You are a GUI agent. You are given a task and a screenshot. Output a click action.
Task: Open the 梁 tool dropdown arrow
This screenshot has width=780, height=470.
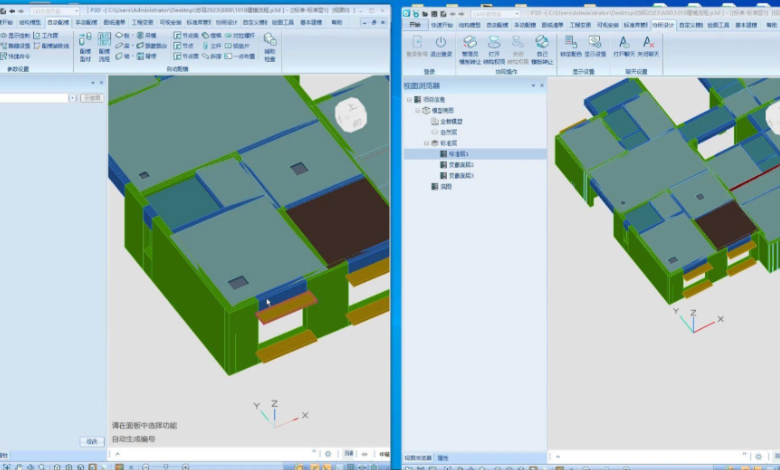[133, 46]
